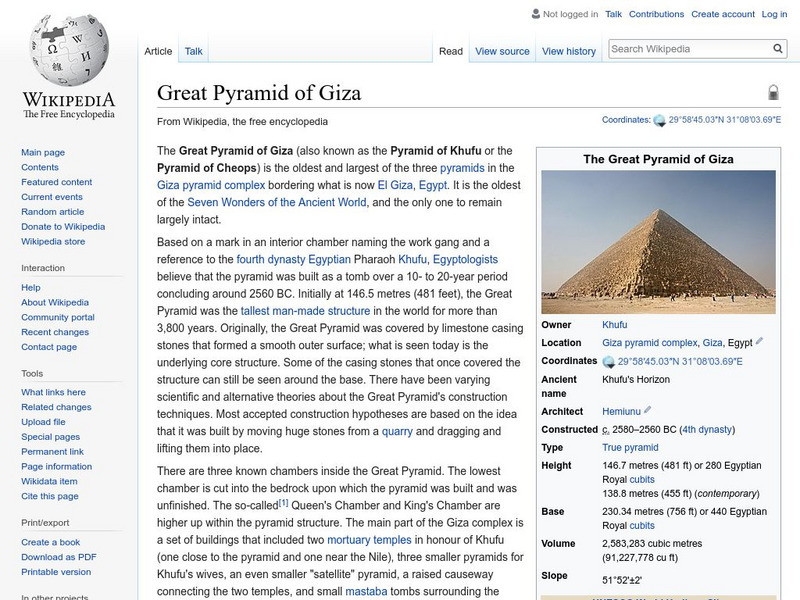Open About Wikipedia link
The image size is (800, 600).
pyautogui.click(x=55, y=302)
